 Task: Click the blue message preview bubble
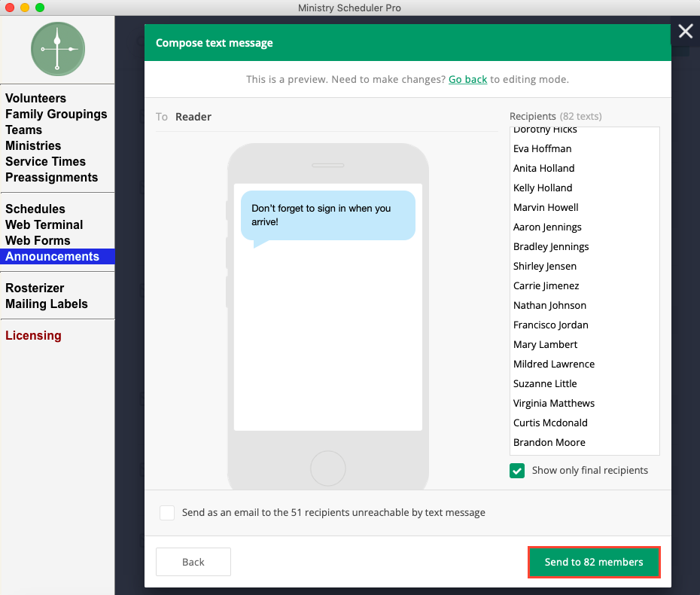tap(327, 215)
